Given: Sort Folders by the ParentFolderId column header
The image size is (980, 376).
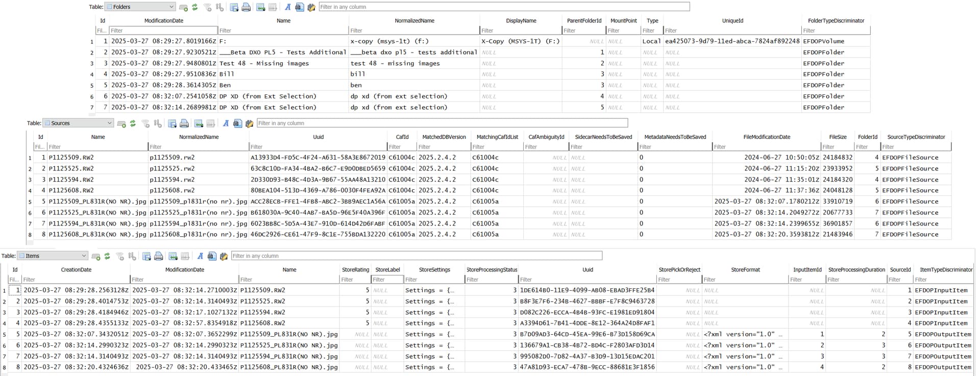Looking at the screenshot, I should [584, 21].
